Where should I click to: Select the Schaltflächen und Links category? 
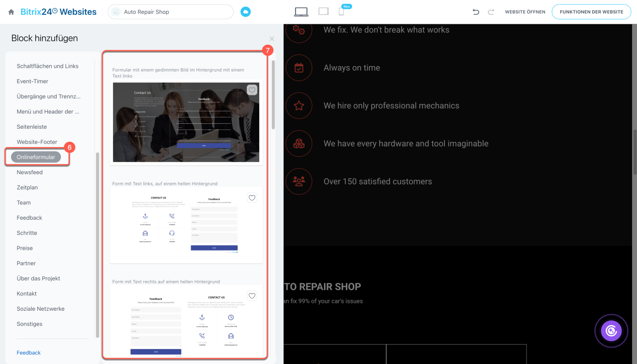pyautogui.click(x=48, y=66)
